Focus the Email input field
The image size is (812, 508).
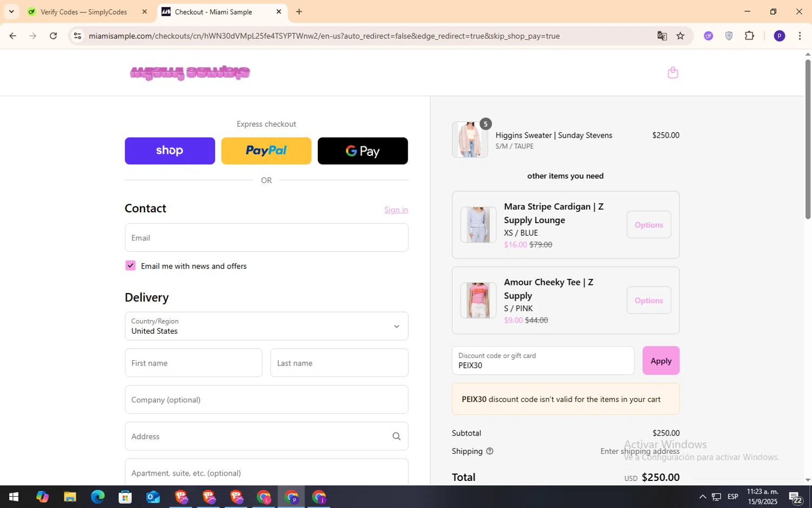[x=266, y=238]
